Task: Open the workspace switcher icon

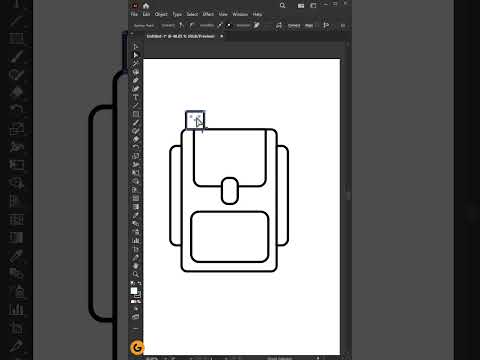Action: coord(313,5)
